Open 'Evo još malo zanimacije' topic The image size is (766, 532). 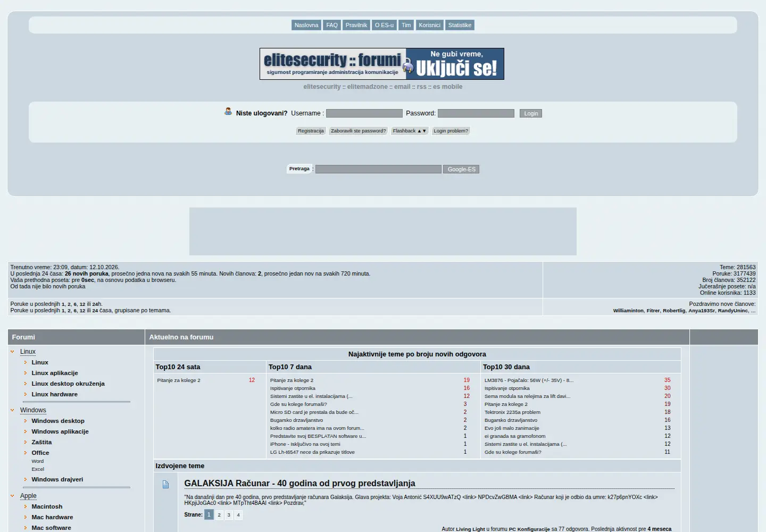pyautogui.click(x=512, y=428)
